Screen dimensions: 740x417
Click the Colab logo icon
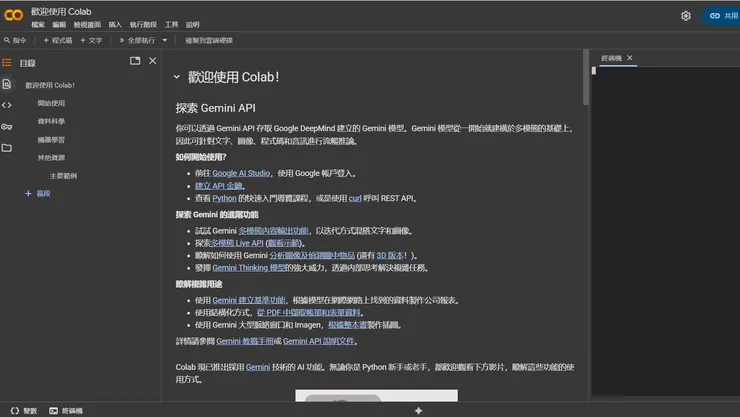[x=13, y=16]
